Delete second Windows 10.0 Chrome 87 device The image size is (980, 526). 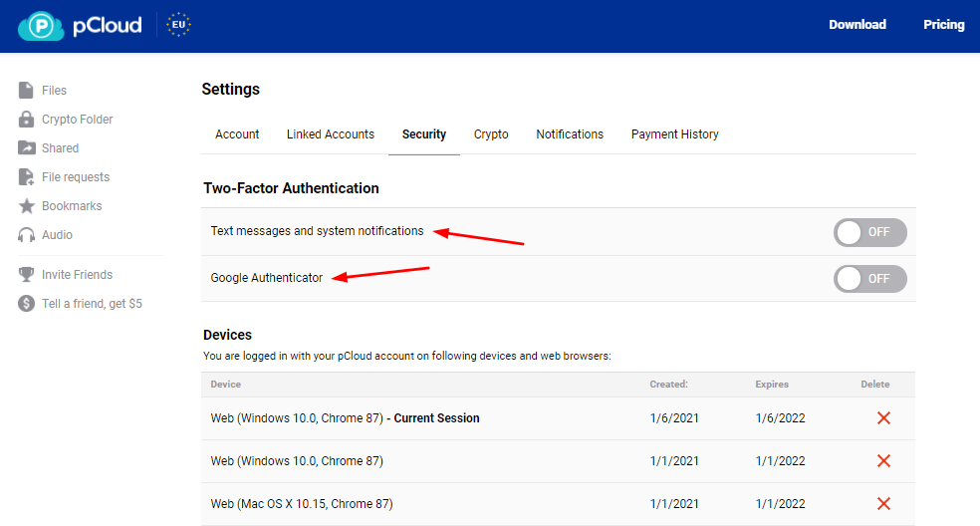[883, 461]
